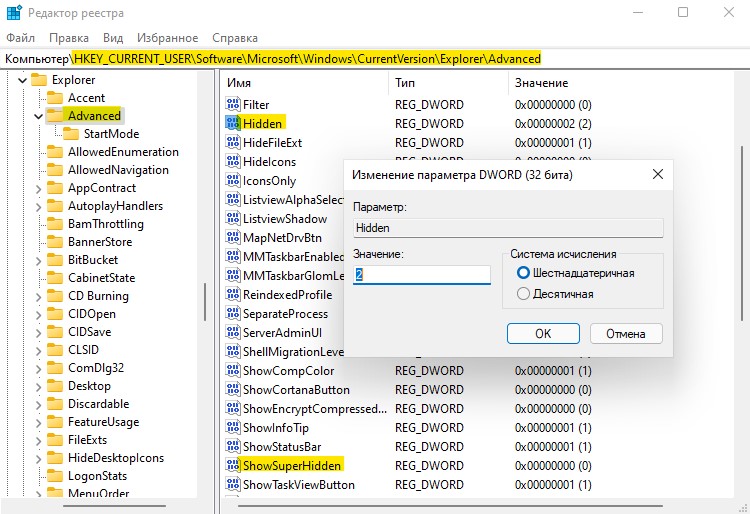Click the HideIcons DWORD value icon
Image resolution: width=750 pixels, height=514 pixels.
click(233, 161)
